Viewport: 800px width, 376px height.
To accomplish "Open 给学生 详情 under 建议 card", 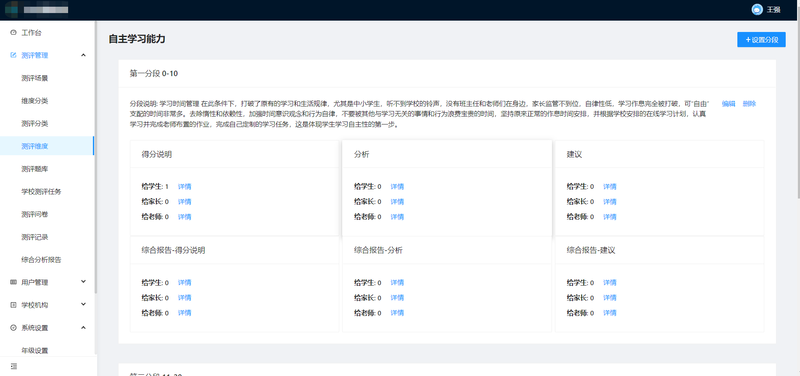I will (x=610, y=187).
